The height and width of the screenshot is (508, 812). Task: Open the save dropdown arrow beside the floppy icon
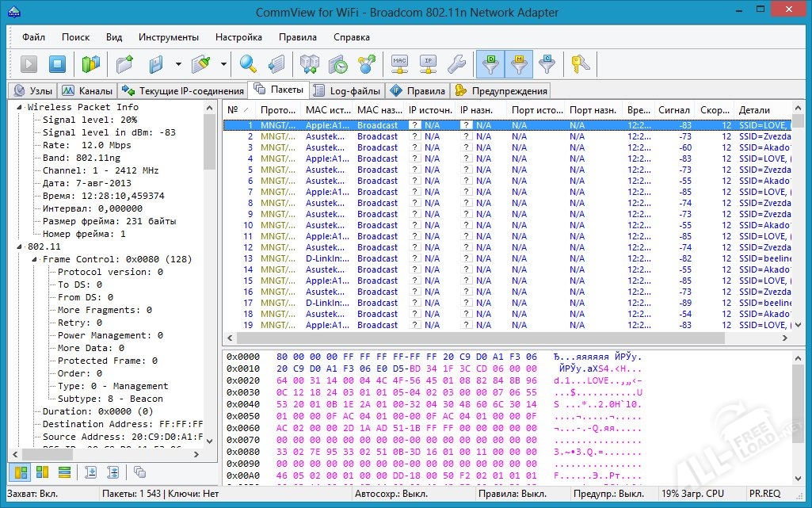(178, 64)
